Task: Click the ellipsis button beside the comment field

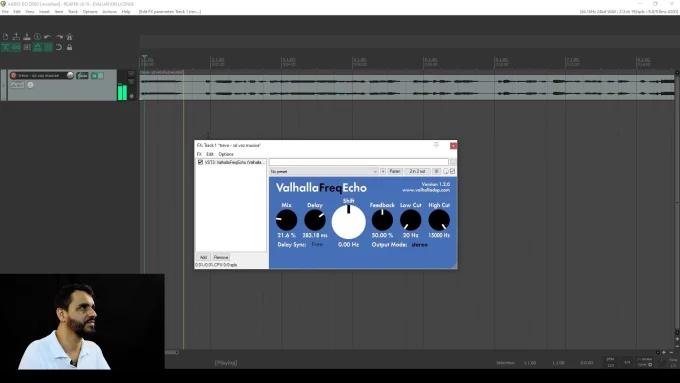Action: tap(453, 162)
